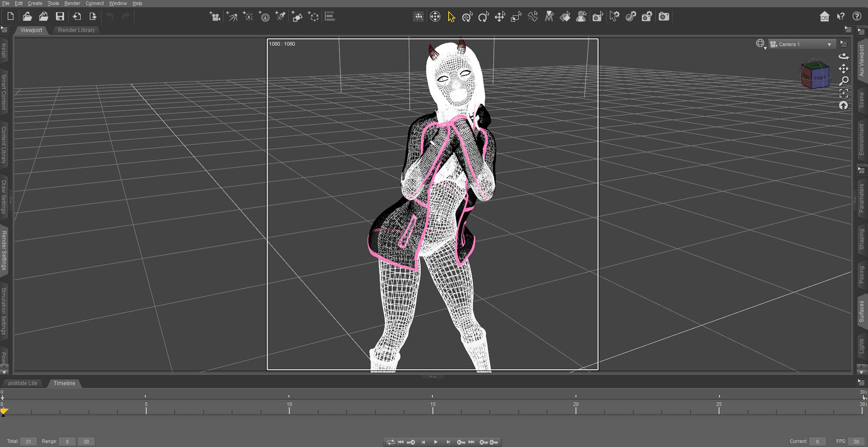The height and width of the screenshot is (447, 868).
Task: Toggle timeline loop playback
Action: pos(390,442)
